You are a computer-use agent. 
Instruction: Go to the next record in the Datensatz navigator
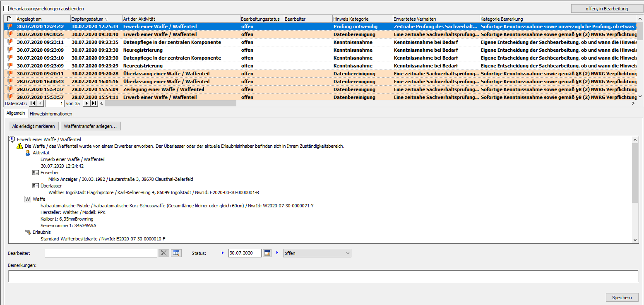pos(87,103)
